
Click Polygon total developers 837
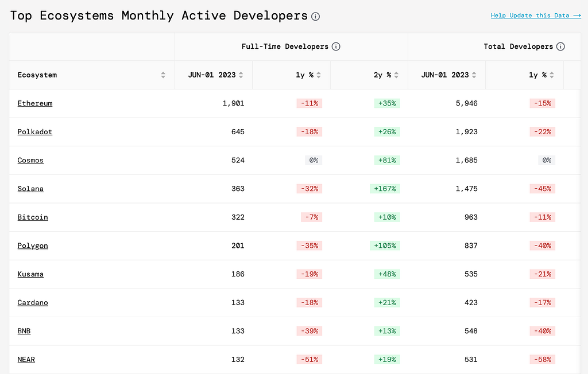click(471, 246)
